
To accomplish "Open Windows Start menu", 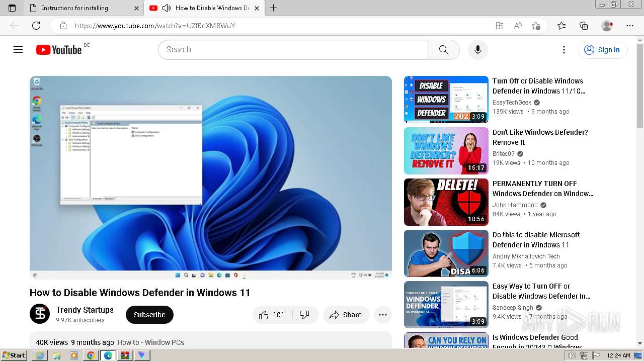I will tap(14, 355).
